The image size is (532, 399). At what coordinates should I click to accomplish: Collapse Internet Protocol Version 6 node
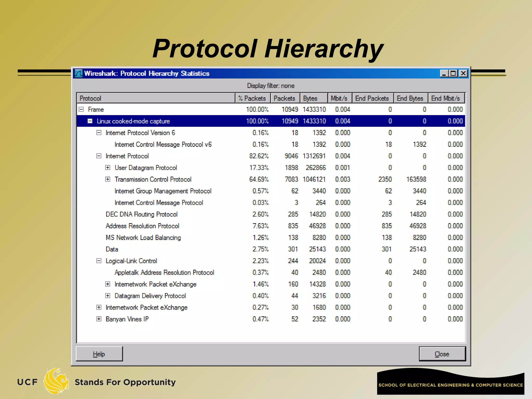coord(99,133)
